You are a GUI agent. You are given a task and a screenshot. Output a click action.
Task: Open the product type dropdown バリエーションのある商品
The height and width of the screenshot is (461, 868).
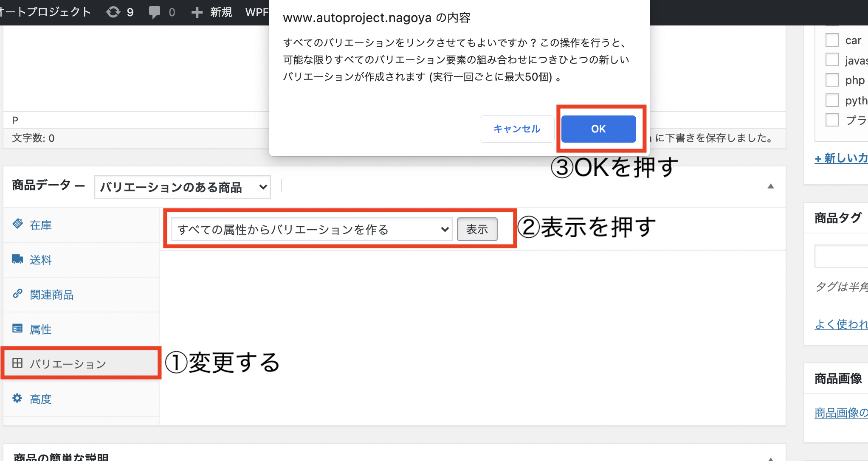pyautogui.click(x=182, y=187)
